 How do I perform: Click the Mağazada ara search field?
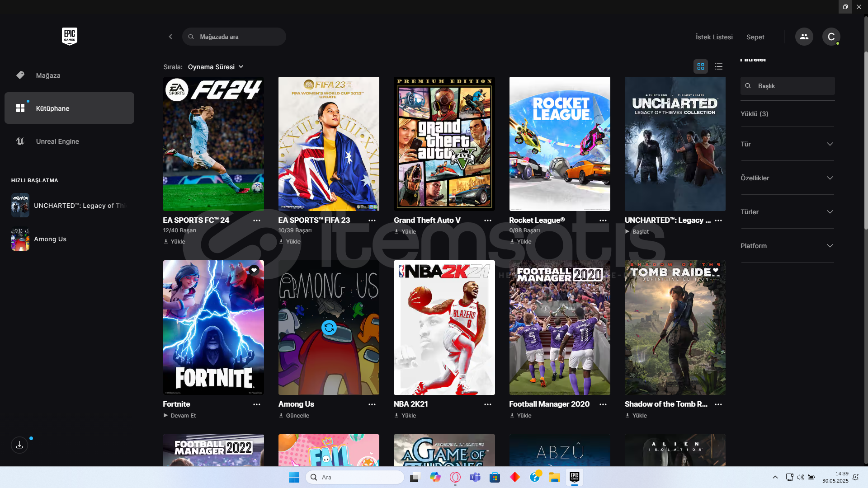click(x=234, y=37)
